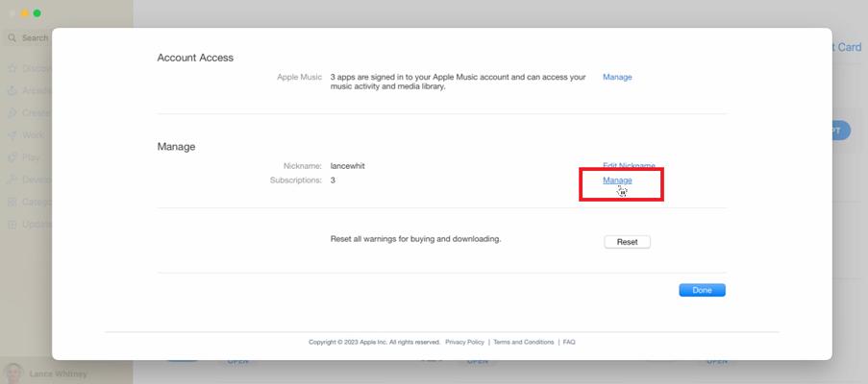This screenshot has width=868, height=384.
Task: Open the Privacy Policy link
Action: point(464,342)
